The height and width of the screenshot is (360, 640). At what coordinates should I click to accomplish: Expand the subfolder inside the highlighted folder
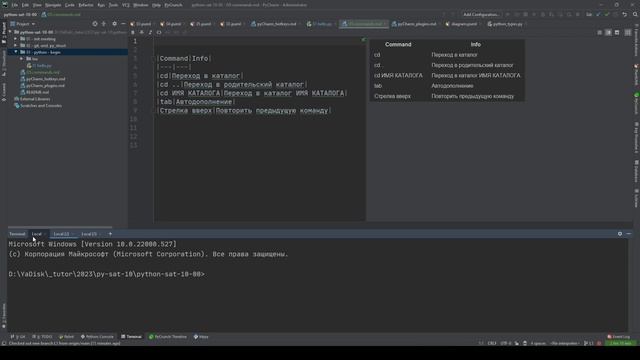[22, 59]
